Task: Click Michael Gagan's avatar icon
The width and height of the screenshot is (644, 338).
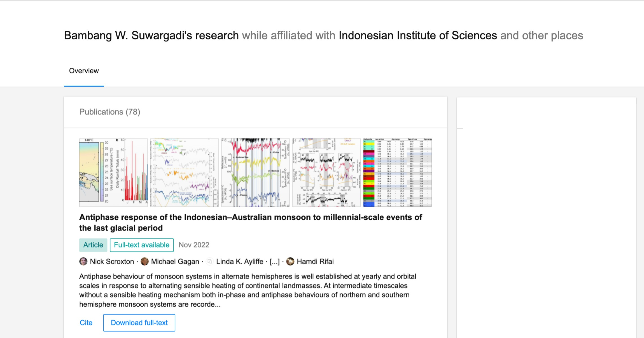Action: [x=144, y=261]
